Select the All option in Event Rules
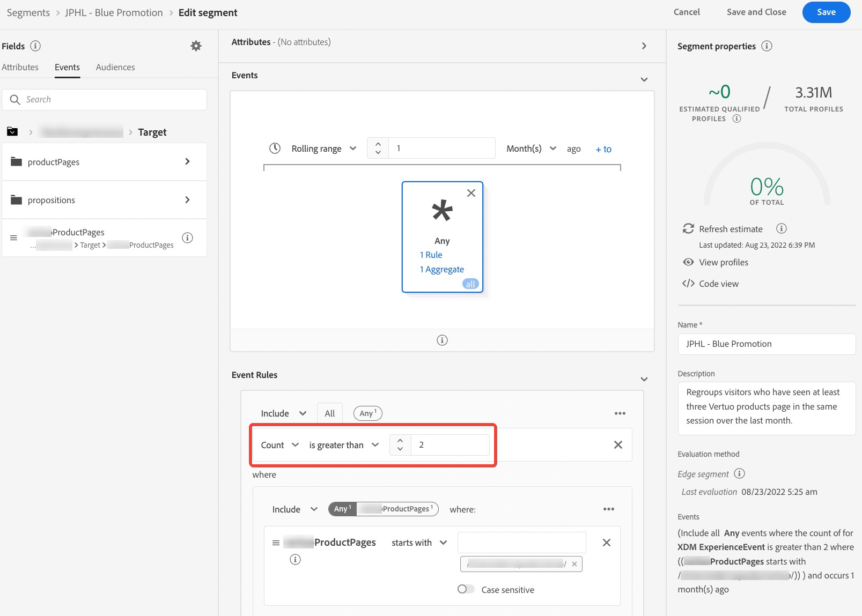The width and height of the screenshot is (862, 616). (330, 413)
